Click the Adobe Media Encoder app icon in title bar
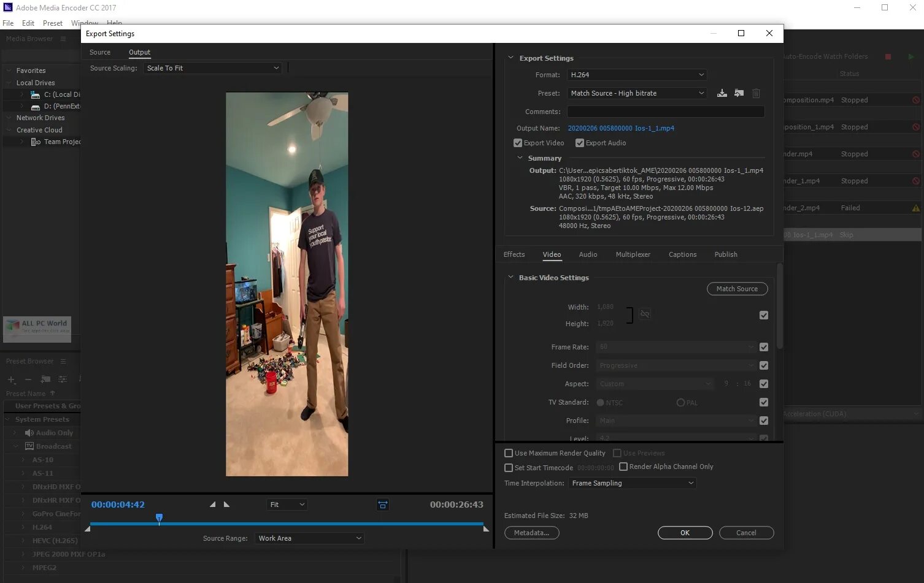 (8, 7)
